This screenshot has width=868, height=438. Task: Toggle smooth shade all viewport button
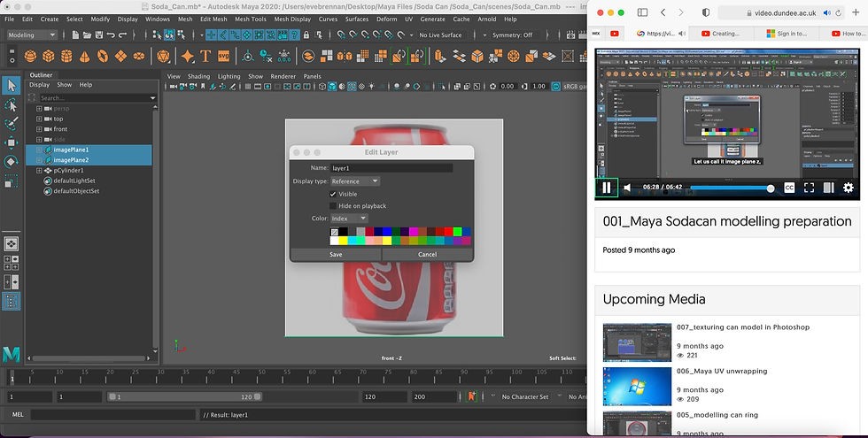[332, 87]
